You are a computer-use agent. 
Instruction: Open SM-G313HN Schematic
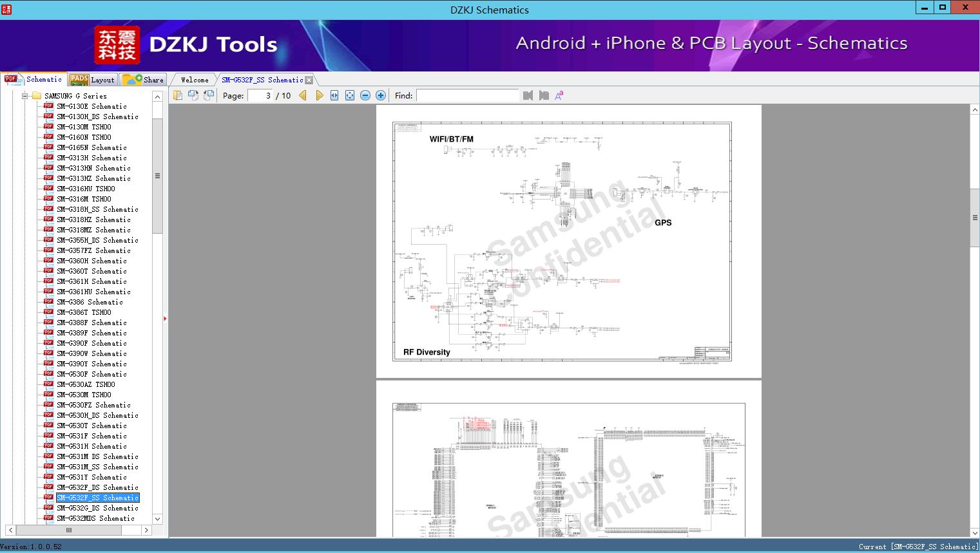(93, 168)
